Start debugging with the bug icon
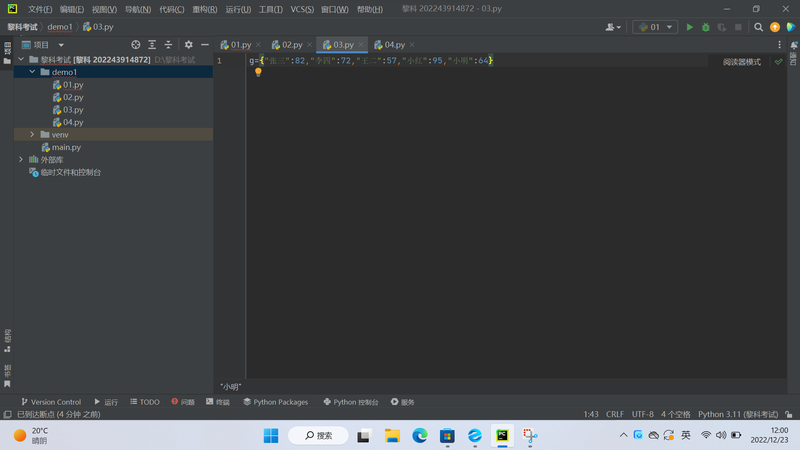 click(706, 27)
